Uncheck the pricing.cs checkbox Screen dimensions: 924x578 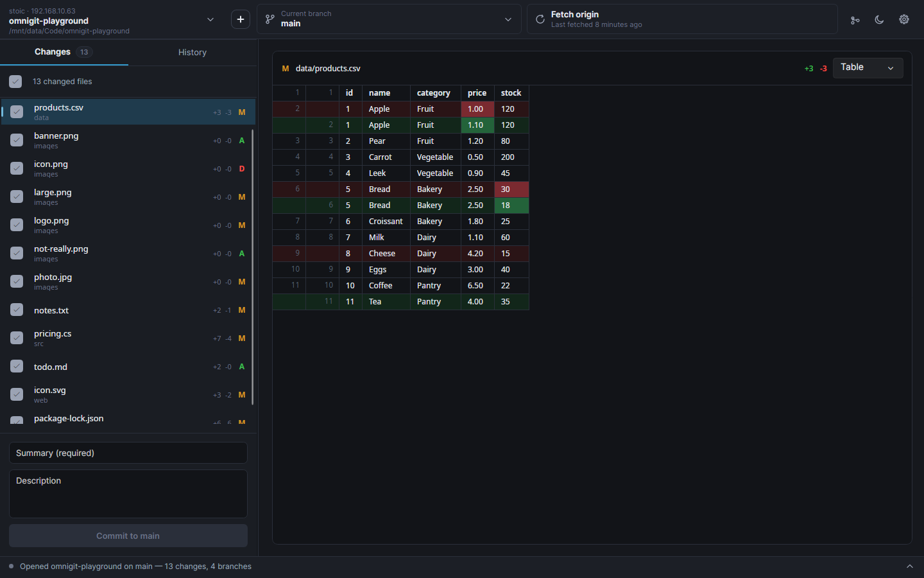pyautogui.click(x=17, y=338)
